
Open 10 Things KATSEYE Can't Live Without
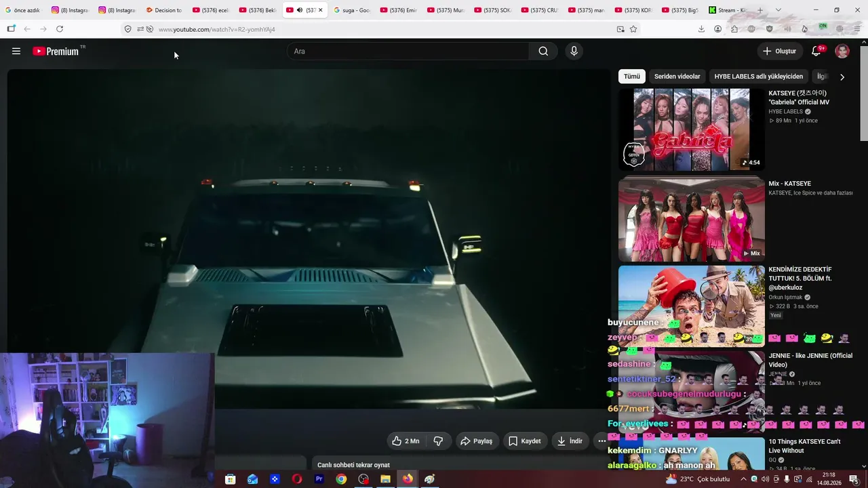pos(804,446)
